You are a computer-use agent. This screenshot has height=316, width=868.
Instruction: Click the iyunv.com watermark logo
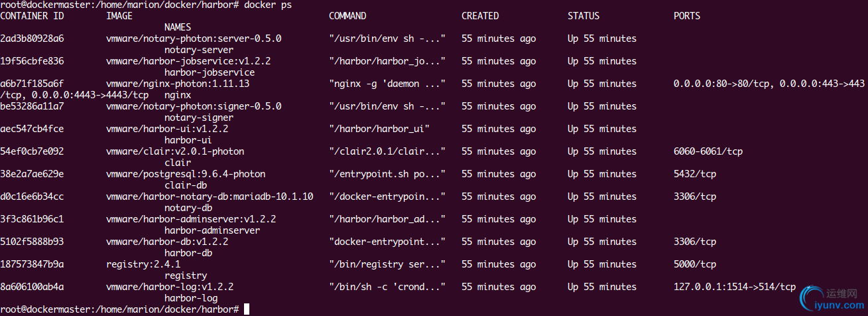tap(830, 300)
